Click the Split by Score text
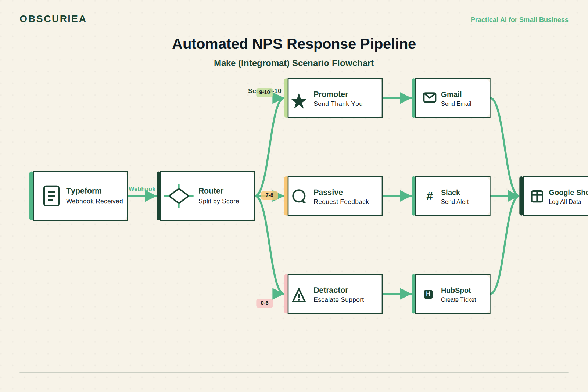This screenshot has height=392, width=588. tap(219, 201)
